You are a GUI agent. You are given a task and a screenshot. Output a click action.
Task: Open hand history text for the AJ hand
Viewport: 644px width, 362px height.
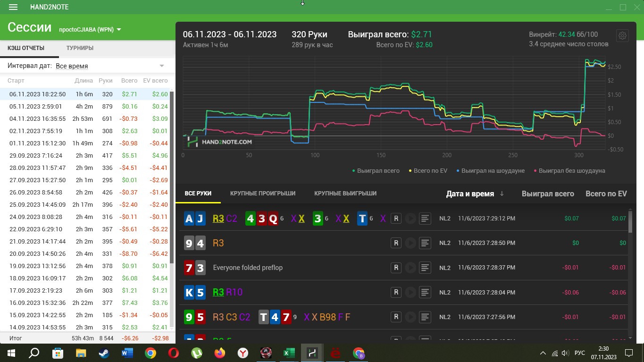pyautogui.click(x=425, y=219)
